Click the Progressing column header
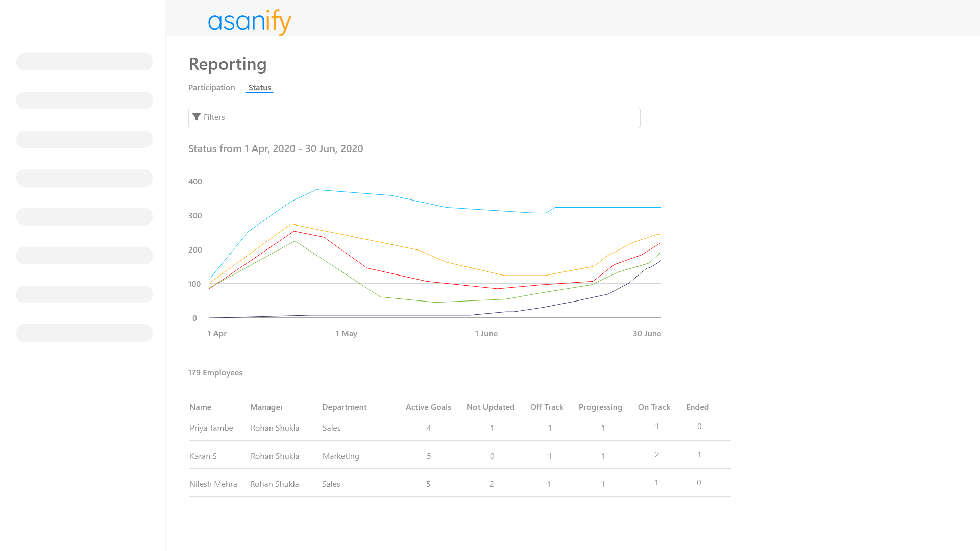The height and width of the screenshot is (551, 980). [x=600, y=407]
